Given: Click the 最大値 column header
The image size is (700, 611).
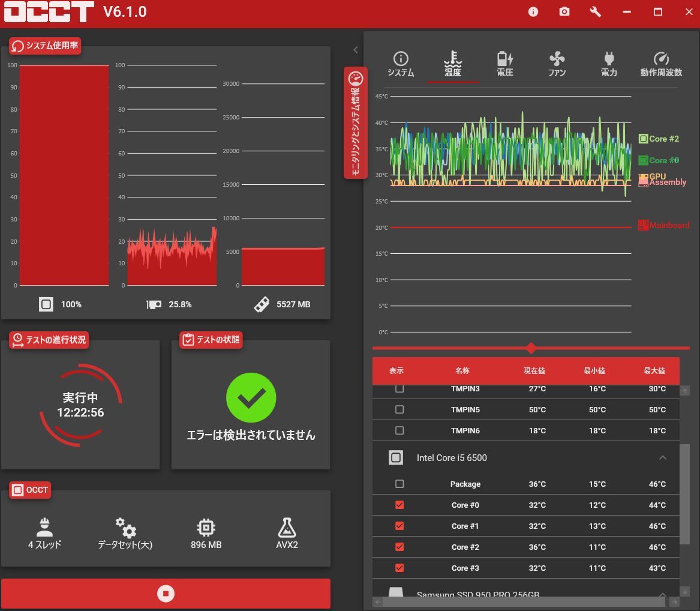Looking at the screenshot, I should 654,371.
